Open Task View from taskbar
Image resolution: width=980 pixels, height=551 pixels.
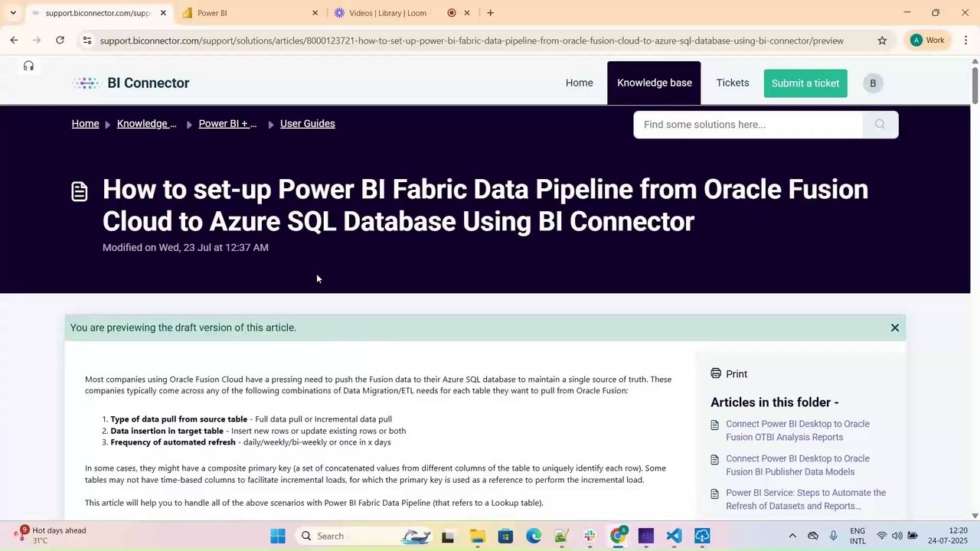[448, 536]
